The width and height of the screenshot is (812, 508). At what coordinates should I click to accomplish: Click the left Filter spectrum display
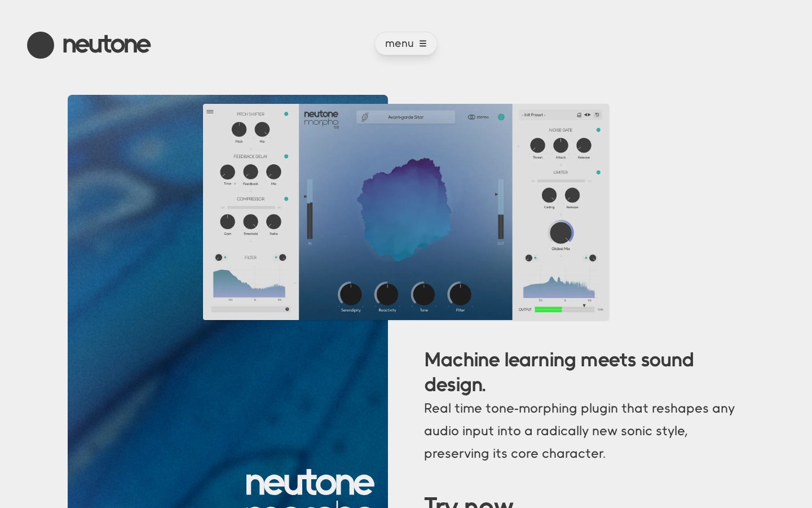tap(249, 282)
